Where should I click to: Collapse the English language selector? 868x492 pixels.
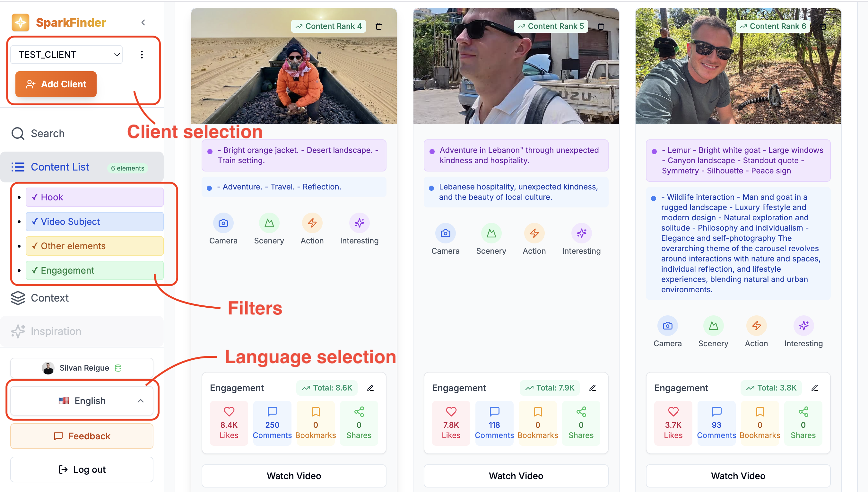click(141, 401)
